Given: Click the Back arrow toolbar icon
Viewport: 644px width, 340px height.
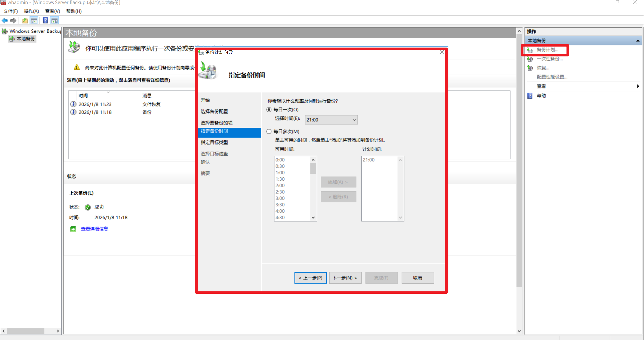Looking at the screenshot, I should [x=5, y=21].
